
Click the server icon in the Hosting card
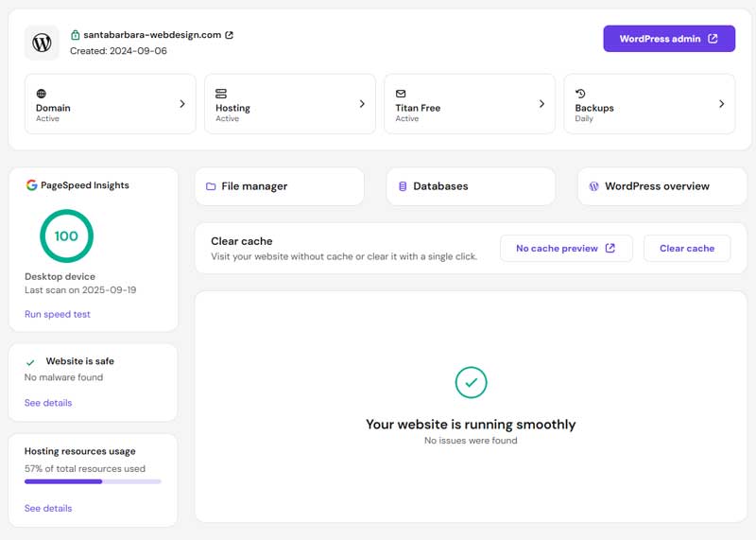(221, 94)
